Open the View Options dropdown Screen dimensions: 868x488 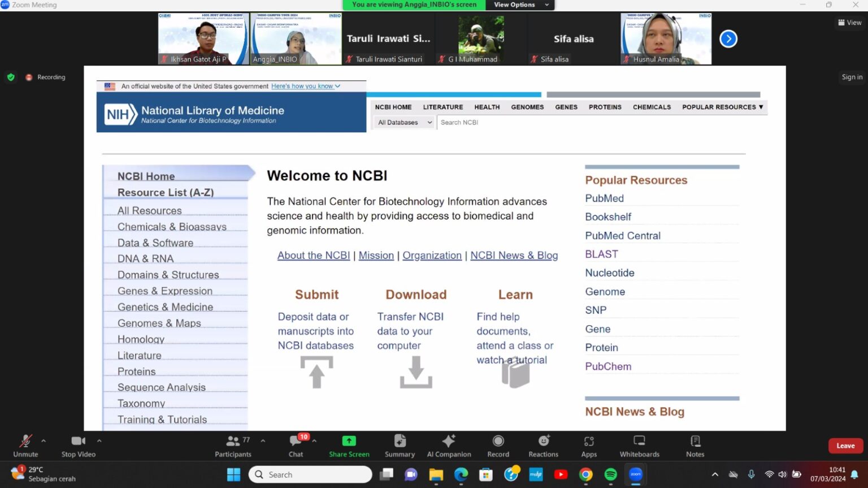point(521,5)
